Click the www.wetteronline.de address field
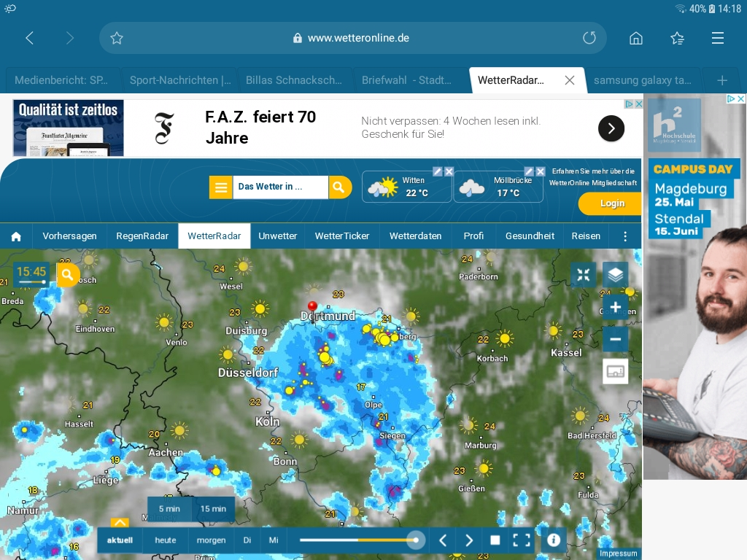Screen dimensions: 747x560 pos(353,38)
